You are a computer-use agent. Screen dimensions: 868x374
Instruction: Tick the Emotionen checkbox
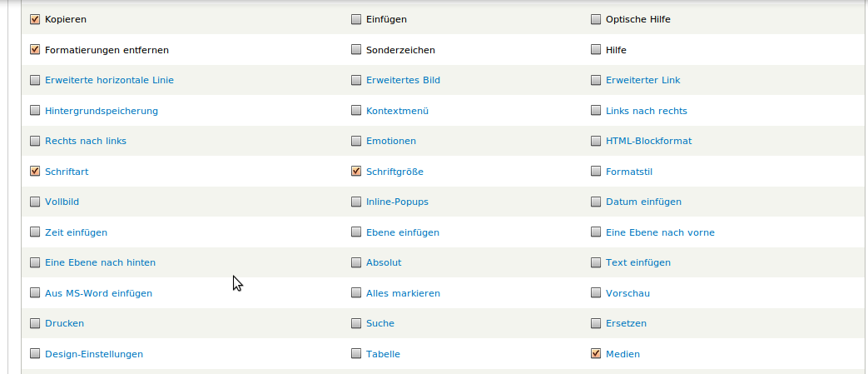coord(356,141)
